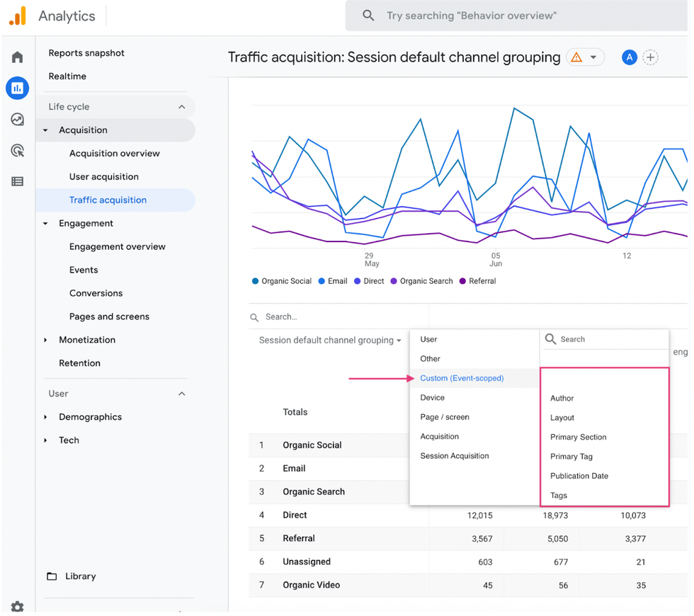The image size is (694, 616).
Task: Open the Advertising icon in left rail
Action: point(18,151)
